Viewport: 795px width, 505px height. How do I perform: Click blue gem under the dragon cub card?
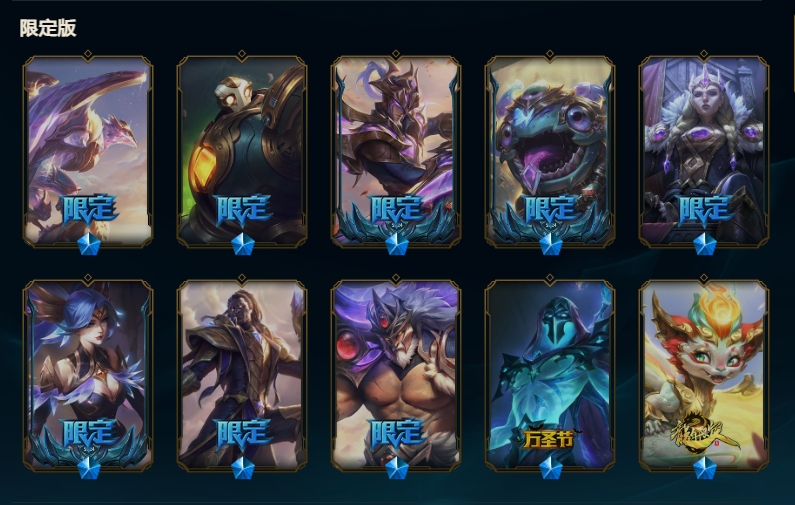click(705, 468)
